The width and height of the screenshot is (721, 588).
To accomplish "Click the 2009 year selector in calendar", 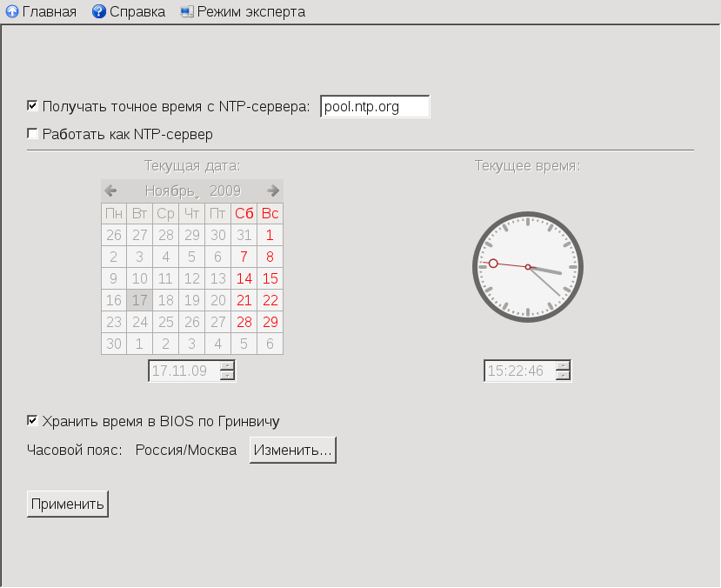I will [x=225, y=190].
